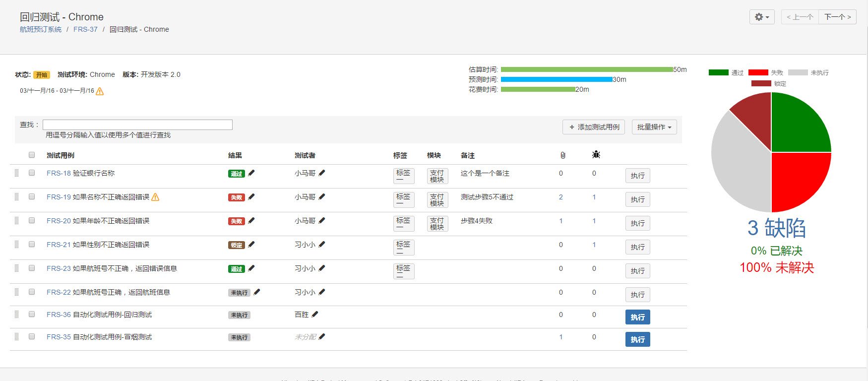Screen dimensions: 868x381
Task: Grab drag handle of FRS-21 row
Action: 16,245
